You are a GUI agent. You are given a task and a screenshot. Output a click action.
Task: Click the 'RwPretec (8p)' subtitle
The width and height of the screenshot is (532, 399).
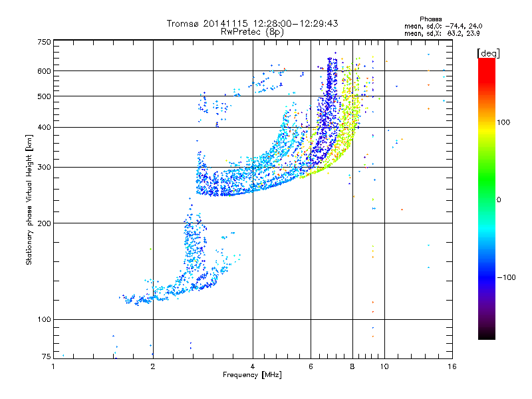tap(252, 32)
